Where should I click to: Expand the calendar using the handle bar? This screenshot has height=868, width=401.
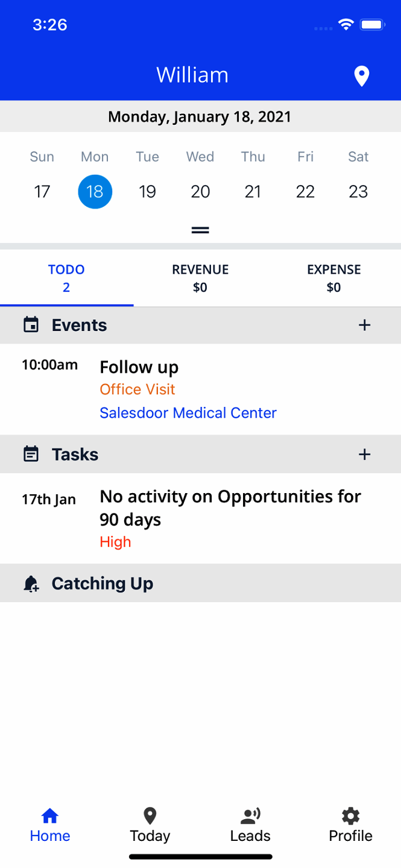200,230
